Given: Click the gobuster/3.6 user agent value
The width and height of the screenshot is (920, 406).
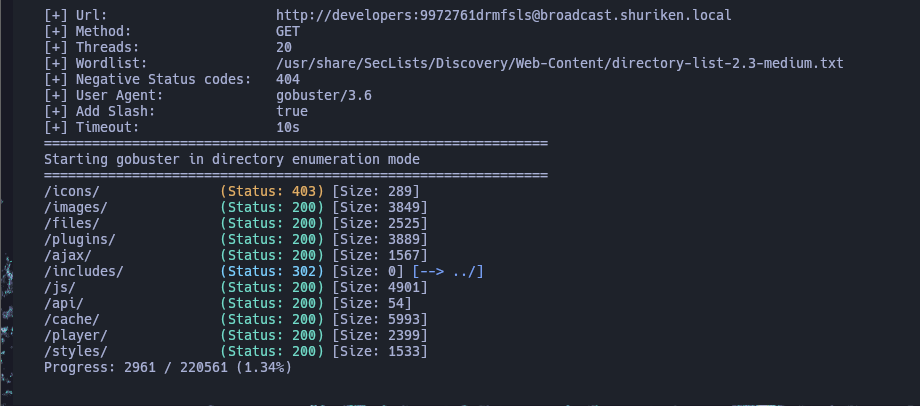Looking at the screenshot, I should 324,96.
